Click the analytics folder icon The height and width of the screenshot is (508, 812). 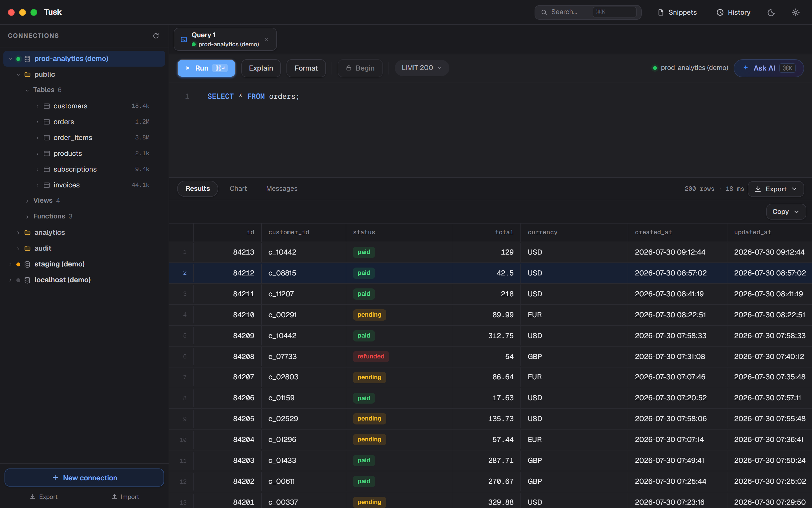click(x=28, y=233)
